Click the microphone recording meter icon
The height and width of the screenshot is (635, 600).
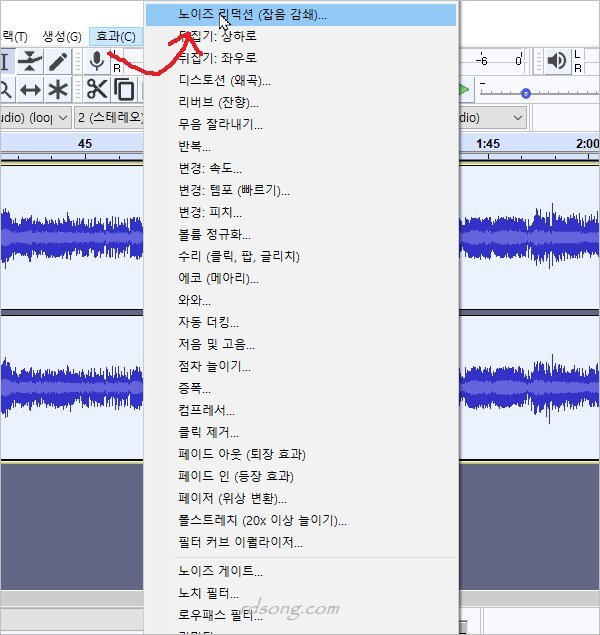click(x=98, y=62)
